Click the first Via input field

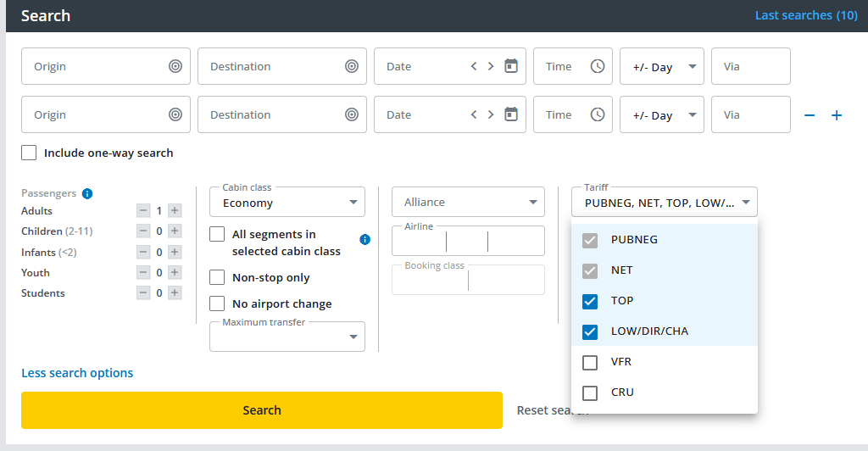[750, 66]
